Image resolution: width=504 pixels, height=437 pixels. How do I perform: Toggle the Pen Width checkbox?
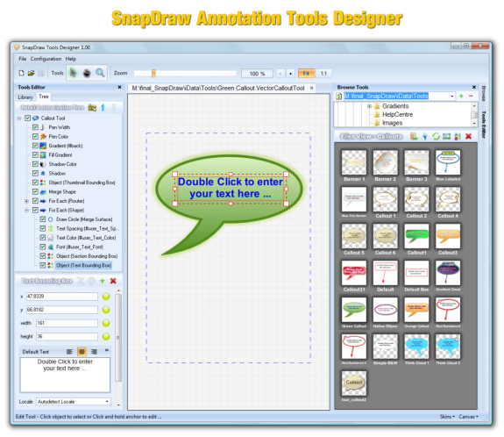[x=35, y=127]
